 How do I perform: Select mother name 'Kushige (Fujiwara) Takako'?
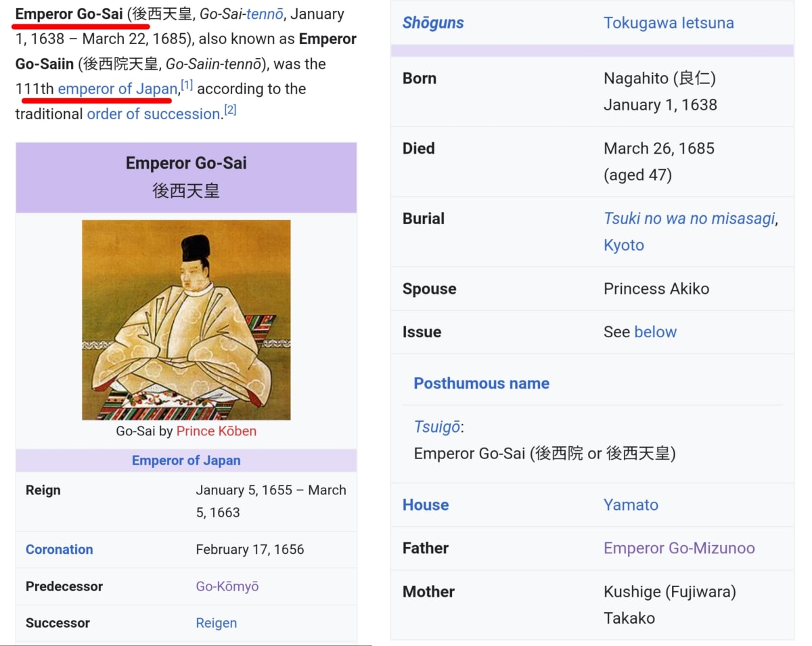(x=670, y=605)
